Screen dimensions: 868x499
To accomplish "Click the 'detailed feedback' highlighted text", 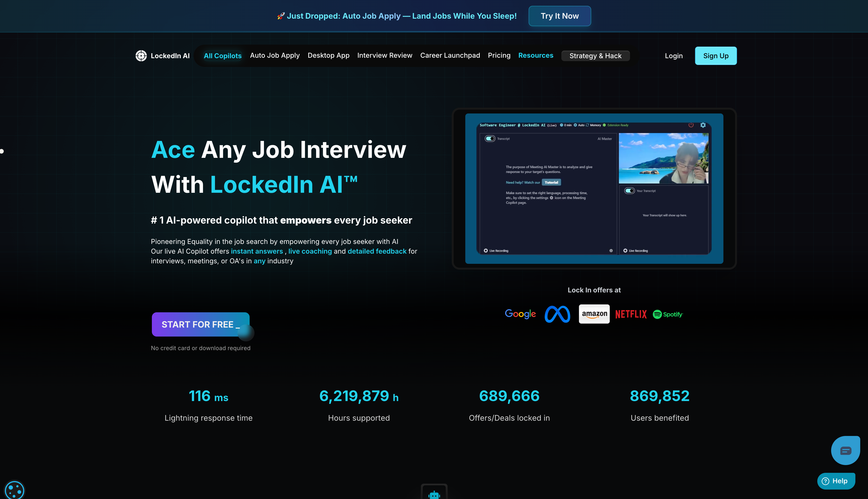I will 377,251.
